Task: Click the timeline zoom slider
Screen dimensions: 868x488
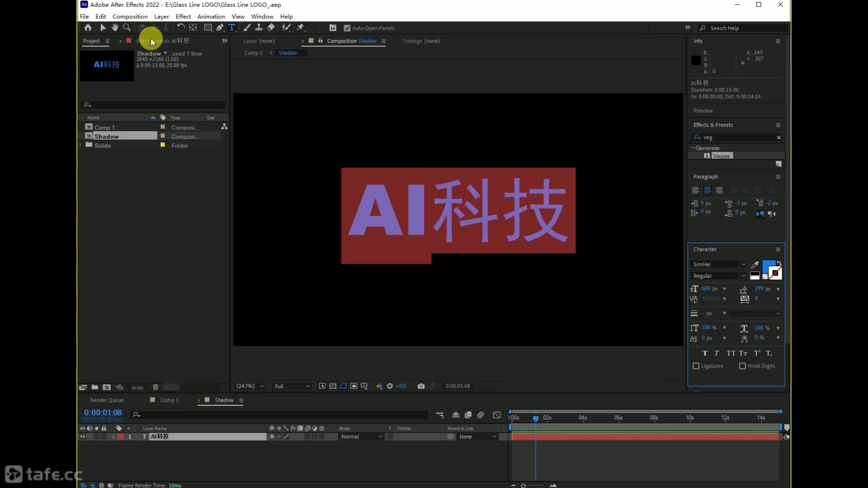Action: 533,486
